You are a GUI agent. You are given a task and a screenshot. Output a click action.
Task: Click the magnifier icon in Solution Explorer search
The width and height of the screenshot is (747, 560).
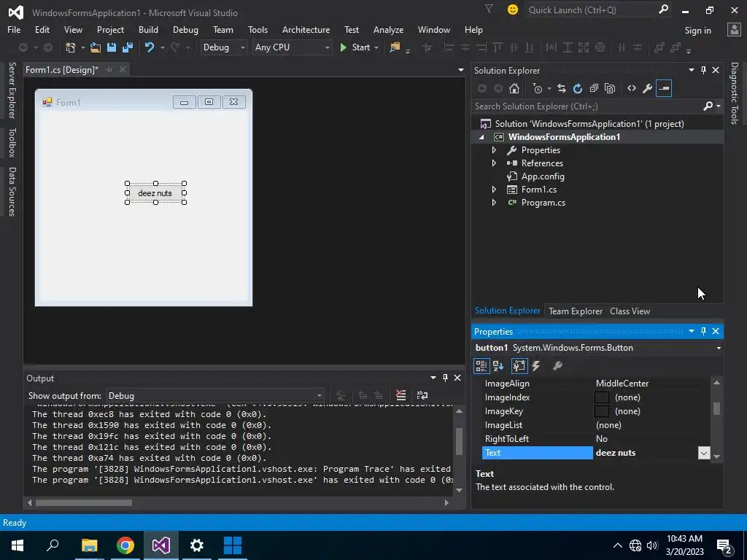coord(708,106)
